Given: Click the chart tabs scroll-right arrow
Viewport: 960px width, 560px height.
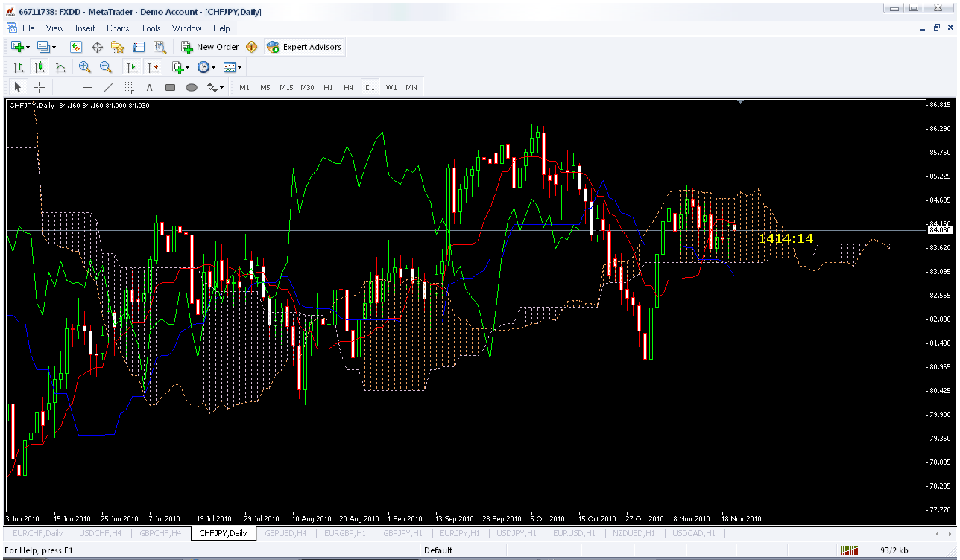Looking at the screenshot, I should click(949, 534).
